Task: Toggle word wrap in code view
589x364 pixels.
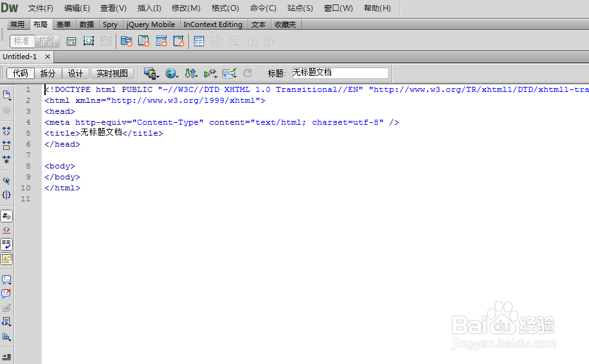Action: [x=6, y=244]
